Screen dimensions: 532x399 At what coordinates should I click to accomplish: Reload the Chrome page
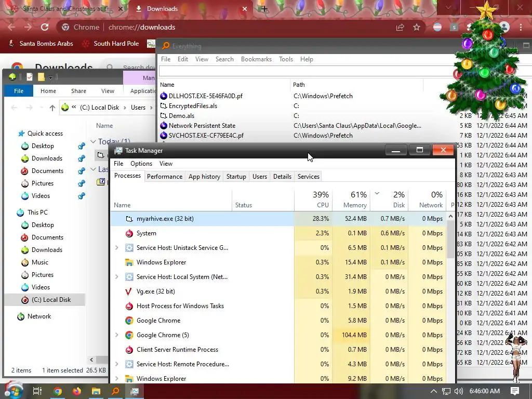[x=45, y=27]
